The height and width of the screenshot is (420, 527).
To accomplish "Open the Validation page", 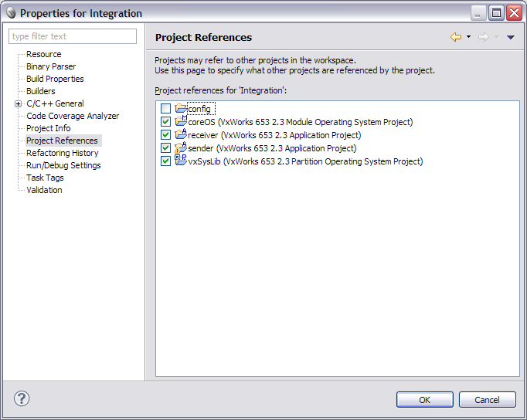I will tap(44, 190).
